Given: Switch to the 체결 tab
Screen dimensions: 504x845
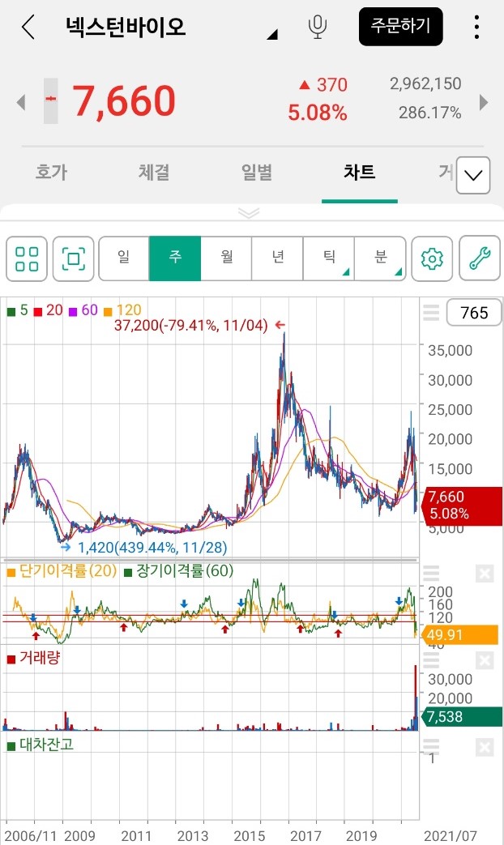Looking at the screenshot, I should coord(154,172).
